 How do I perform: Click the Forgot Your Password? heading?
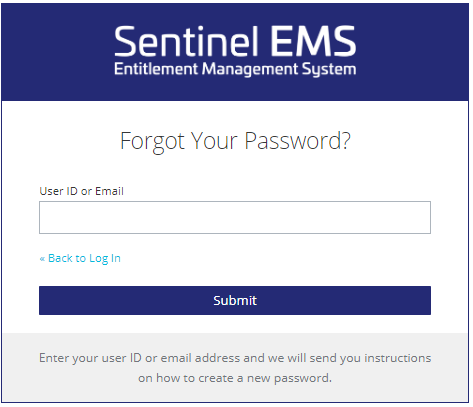click(235, 141)
